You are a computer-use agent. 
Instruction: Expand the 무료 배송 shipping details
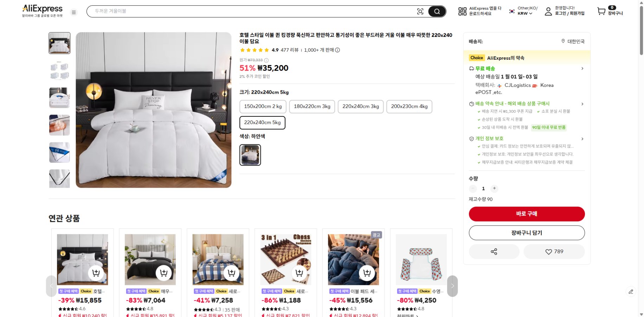tap(582, 69)
